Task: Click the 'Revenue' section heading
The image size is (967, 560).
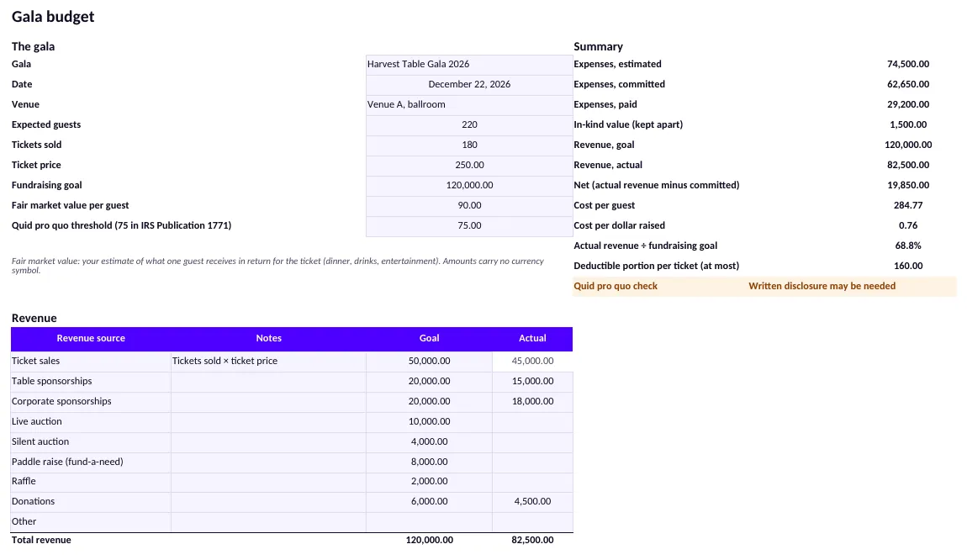Action: (34, 318)
